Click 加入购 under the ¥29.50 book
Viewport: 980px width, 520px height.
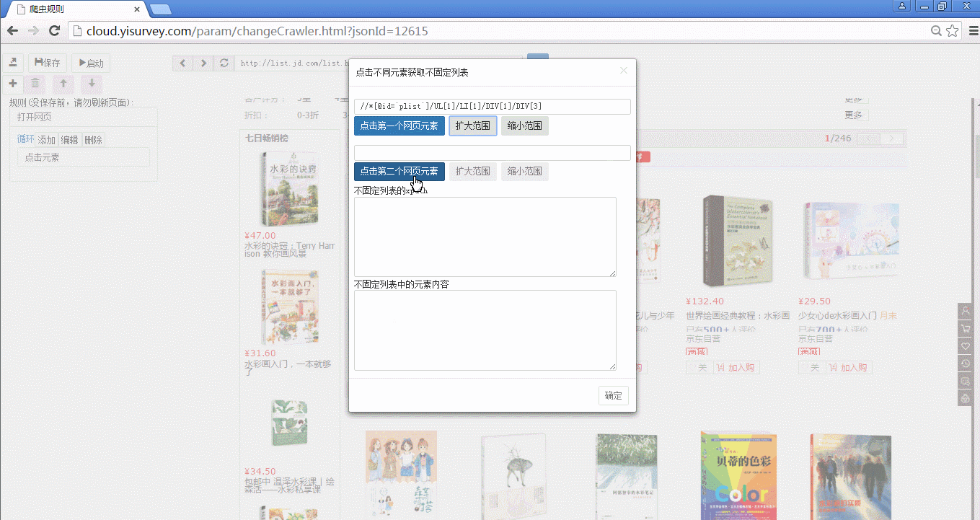pos(849,368)
